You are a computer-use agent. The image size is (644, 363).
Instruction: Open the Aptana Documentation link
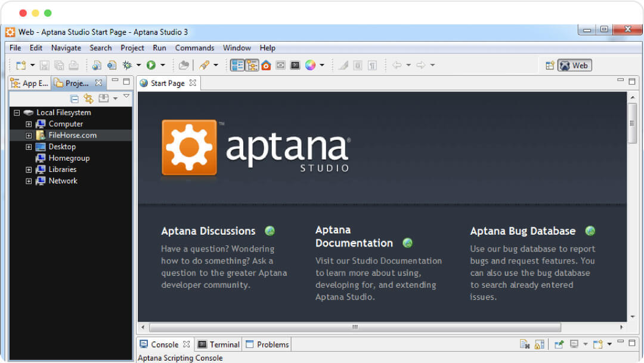click(354, 236)
